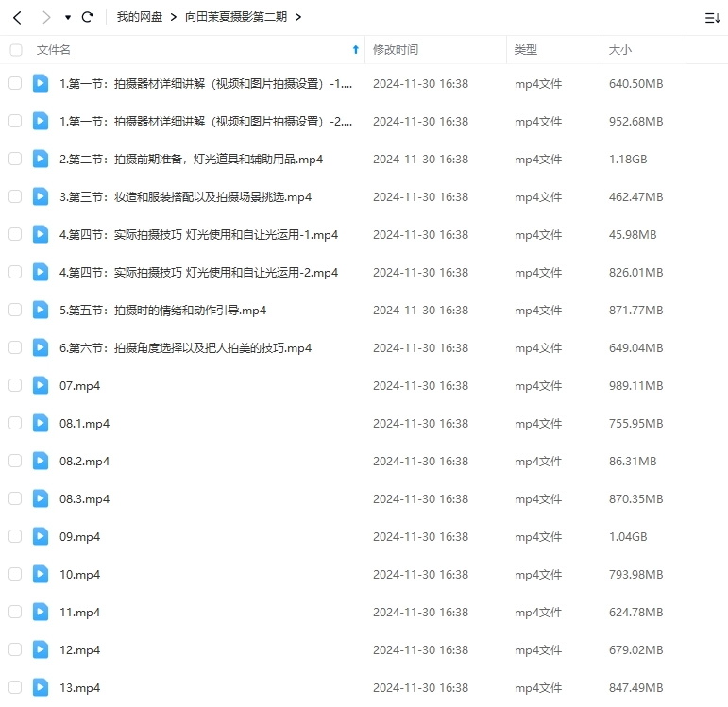Open the file named 08.2.mp4

point(84,462)
